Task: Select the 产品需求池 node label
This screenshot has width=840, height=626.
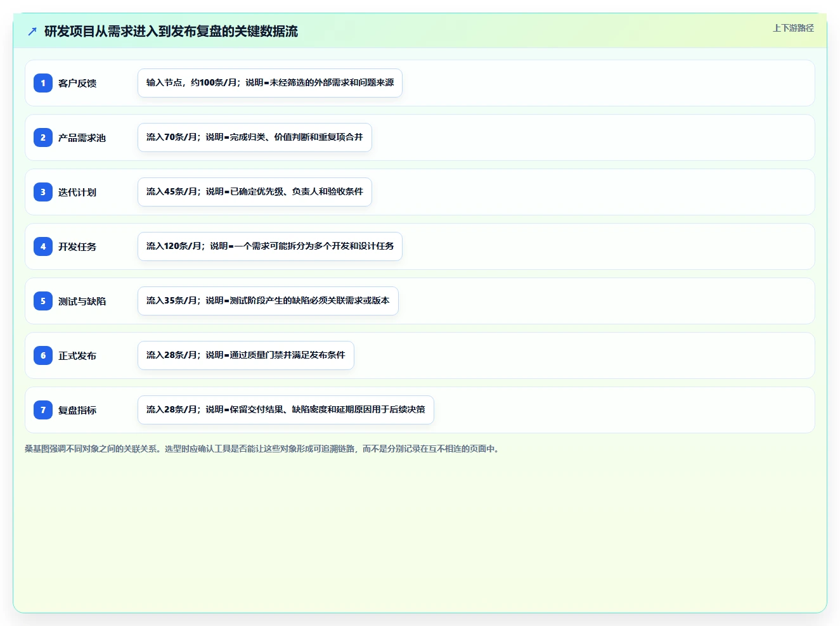Action: coord(82,137)
